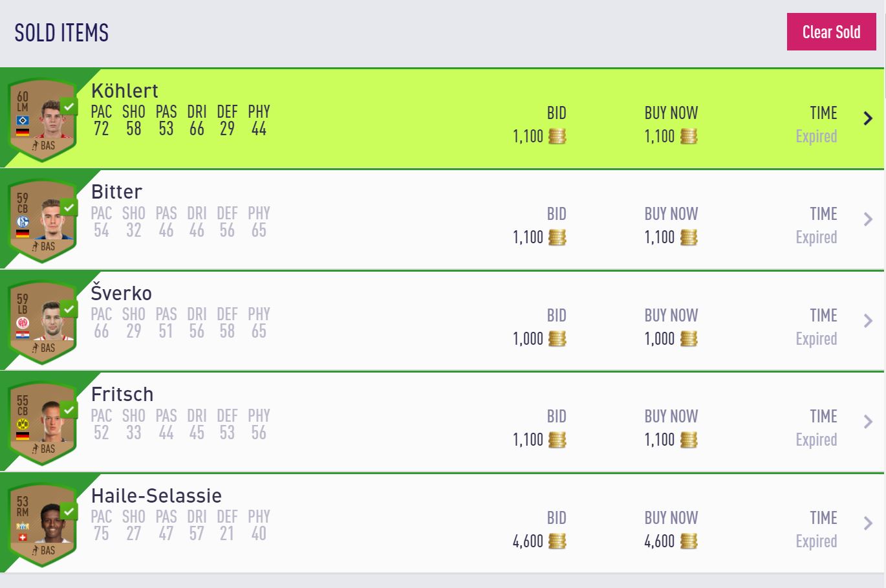Open Fritsch details via right chevron
Screen dimensions: 886x588
pyautogui.click(x=868, y=422)
